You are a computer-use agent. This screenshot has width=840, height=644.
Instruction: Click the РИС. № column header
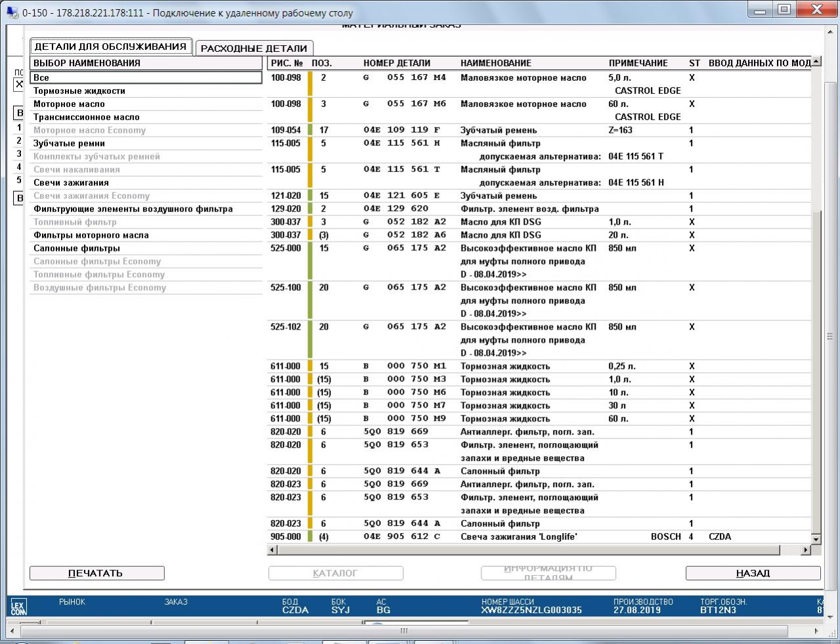(x=287, y=64)
